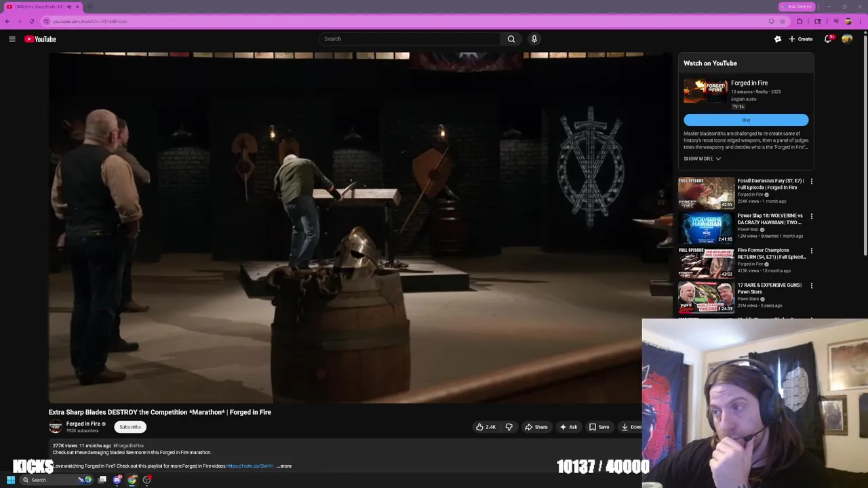Viewport: 868px width, 488px height.
Task: Click the blue Buy button
Action: pos(746,120)
